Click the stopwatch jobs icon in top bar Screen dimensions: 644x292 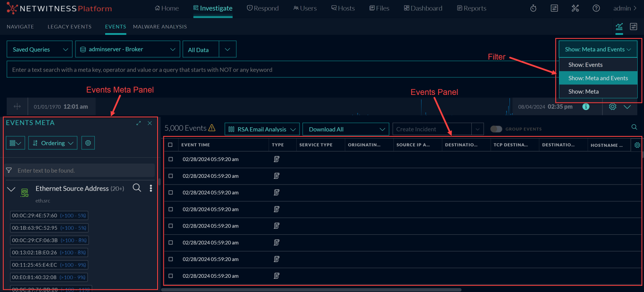pos(533,8)
